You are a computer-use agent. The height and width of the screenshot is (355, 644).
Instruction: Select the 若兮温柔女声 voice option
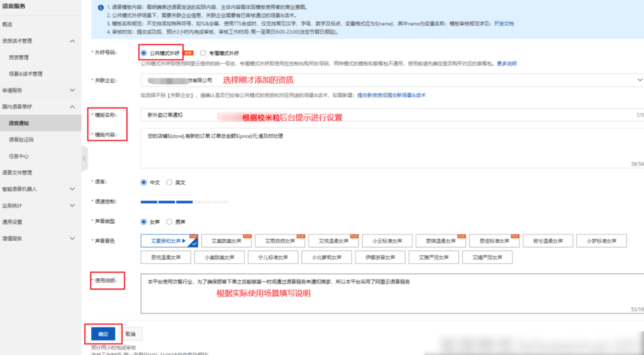coord(548,241)
